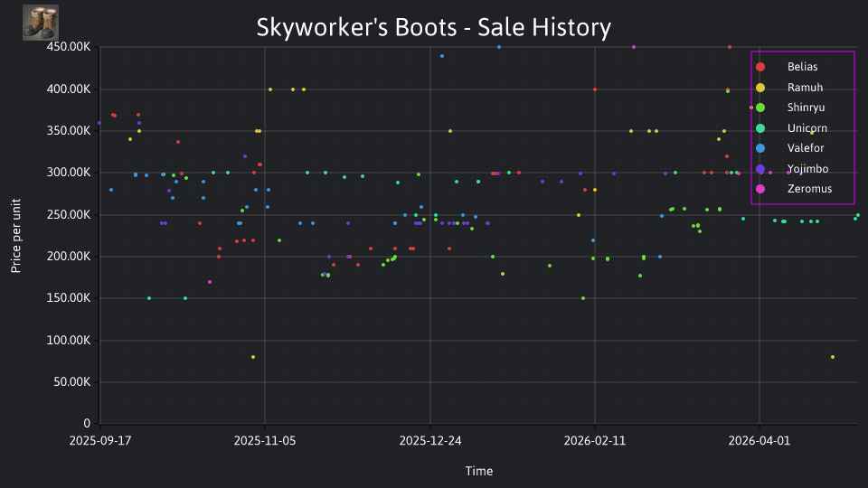Viewport: 868px width, 488px height.
Task: Click the 450.00K y-axis tick label
Action: coord(69,47)
